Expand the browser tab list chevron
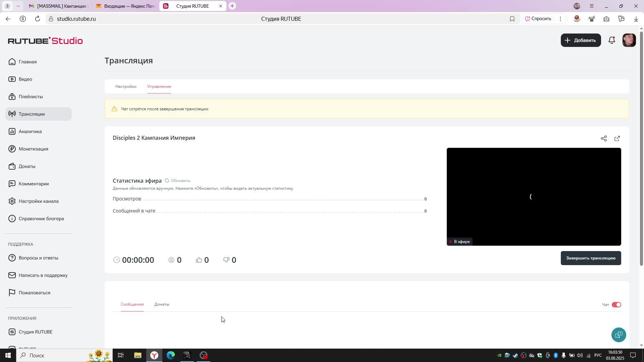This screenshot has height=362, width=644. point(18,6)
